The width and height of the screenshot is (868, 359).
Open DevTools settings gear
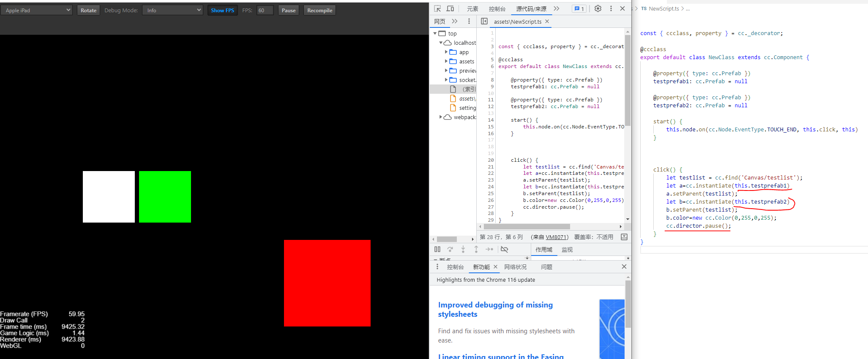[598, 8]
